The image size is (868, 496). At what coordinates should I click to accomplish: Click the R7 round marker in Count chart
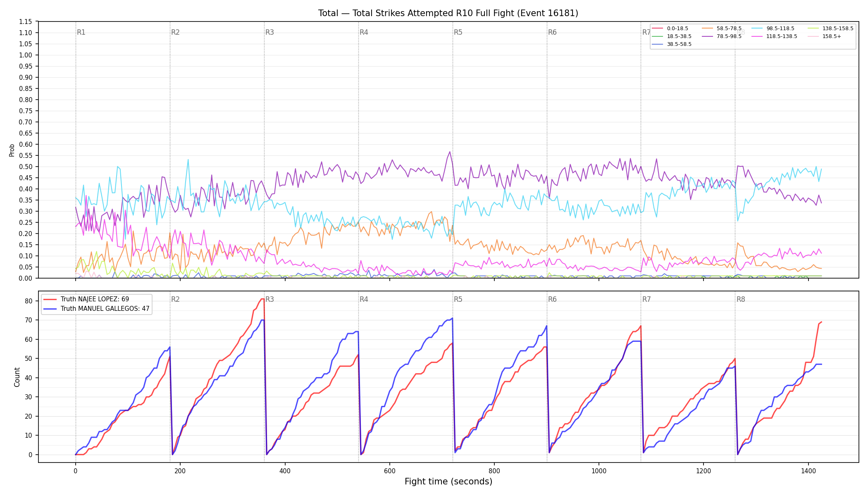[x=646, y=299]
